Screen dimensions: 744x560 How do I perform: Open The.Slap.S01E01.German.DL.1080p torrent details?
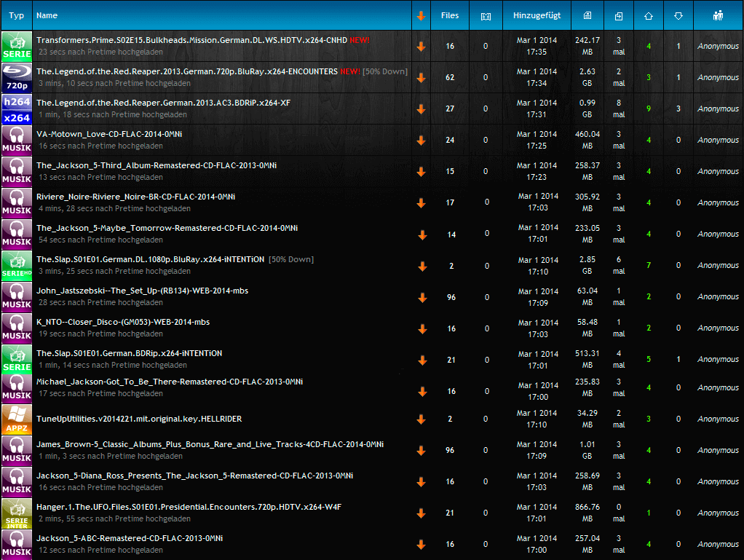[151, 259]
